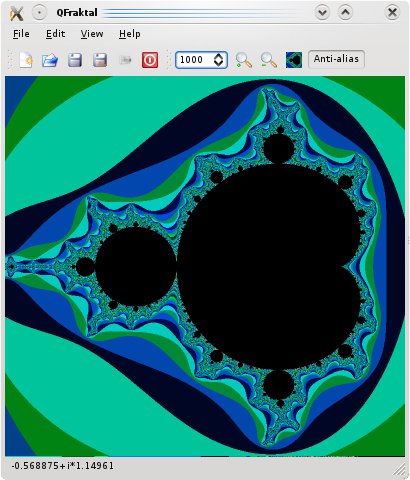
Task: Close the QFraktal window
Action: (392, 13)
